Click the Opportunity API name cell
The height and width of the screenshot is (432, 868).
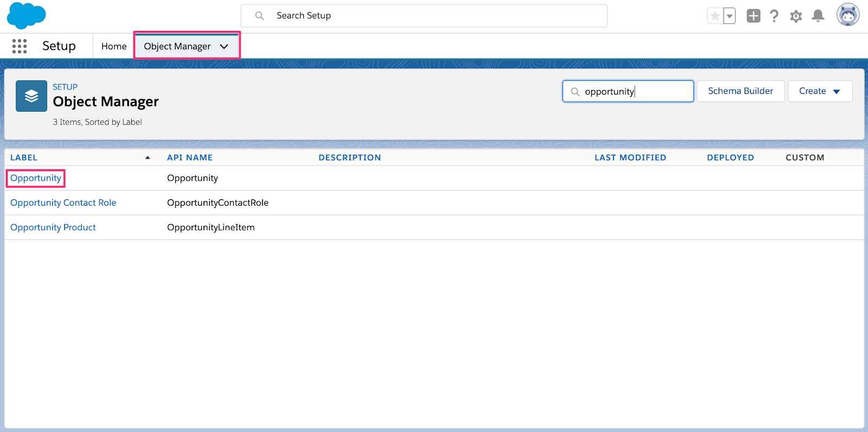(x=193, y=178)
